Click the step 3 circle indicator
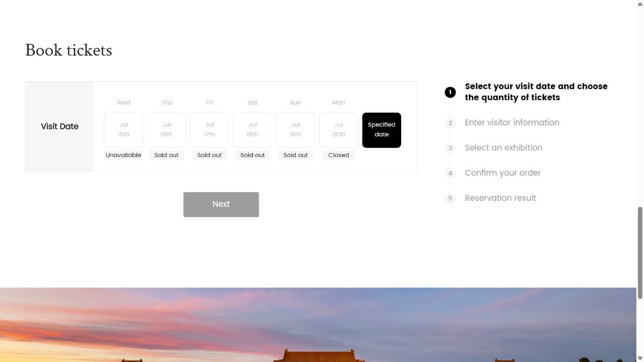The image size is (644, 362). point(450,148)
